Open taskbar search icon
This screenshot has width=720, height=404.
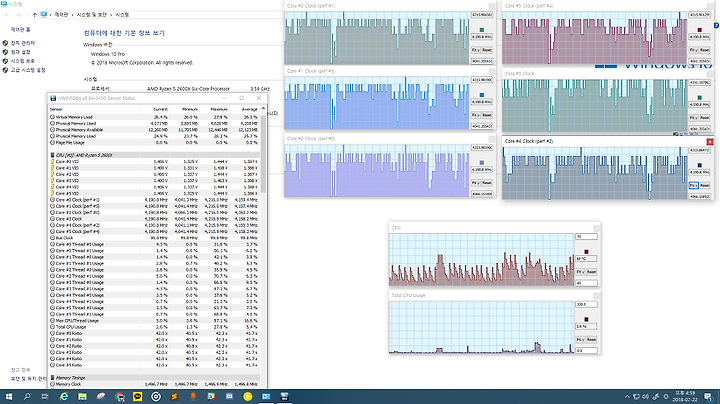pyautogui.click(x=27, y=397)
